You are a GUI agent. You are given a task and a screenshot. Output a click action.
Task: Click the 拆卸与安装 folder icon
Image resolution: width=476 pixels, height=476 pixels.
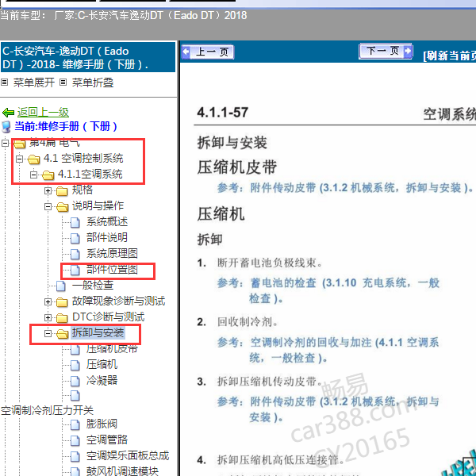tap(62, 334)
